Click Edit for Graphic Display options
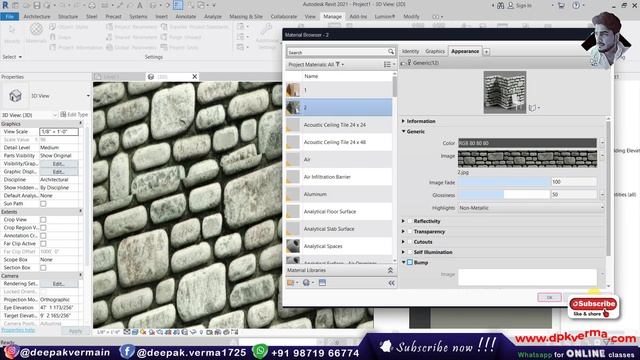Image resolution: width=640 pixels, height=360 pixels. coord(58,172)
